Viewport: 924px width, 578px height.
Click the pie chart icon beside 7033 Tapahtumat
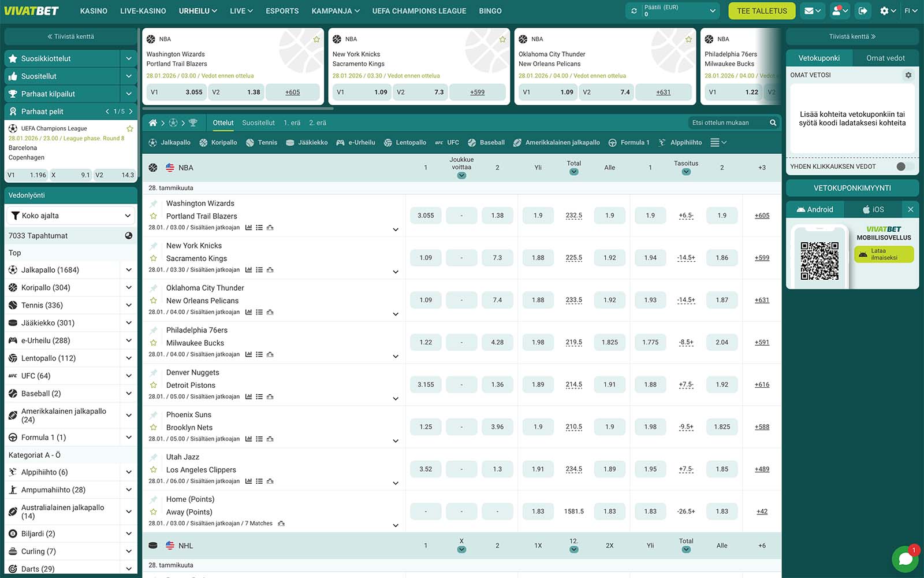pyautogui.click(x=129, y=236)
